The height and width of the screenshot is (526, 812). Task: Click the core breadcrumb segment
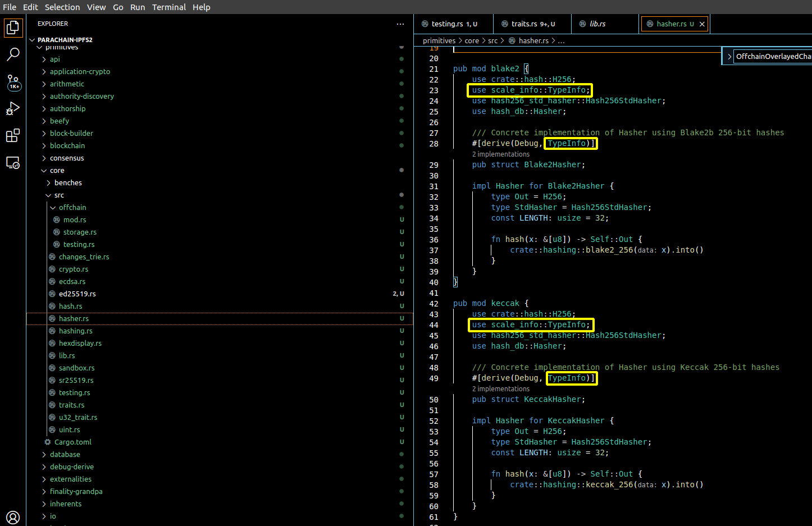(472, 41)
